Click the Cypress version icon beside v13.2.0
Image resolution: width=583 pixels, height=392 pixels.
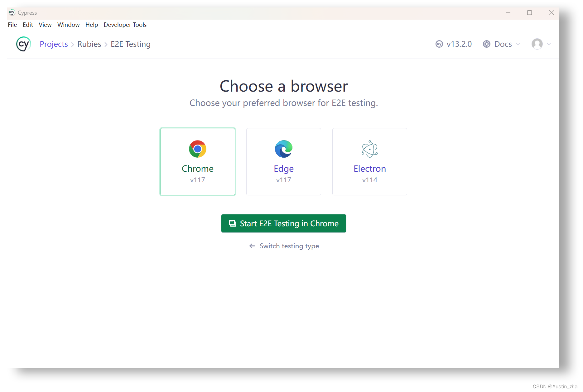(439, 44)
